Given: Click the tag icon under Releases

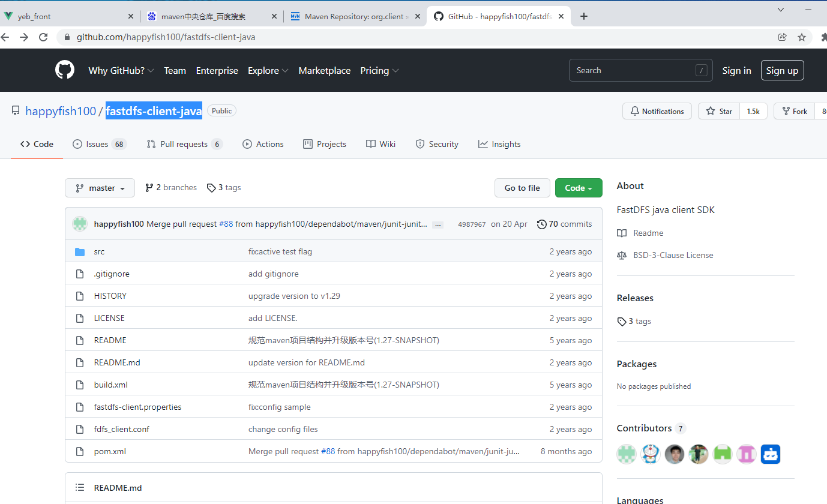Looking at the screenshot, I should [x=622, y=322].
